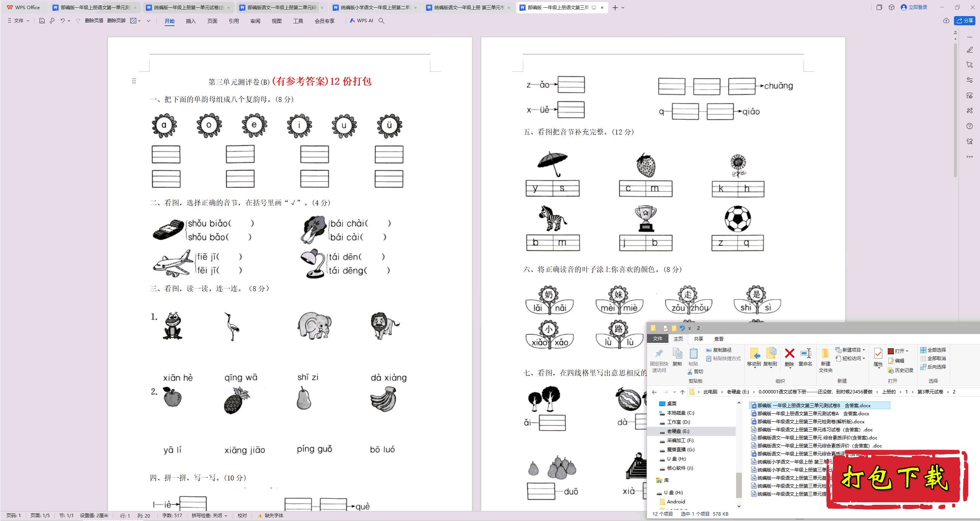Open the settings sliders icon in right sidebar
Screen dimensions: 980x521
tap(970, 80)
